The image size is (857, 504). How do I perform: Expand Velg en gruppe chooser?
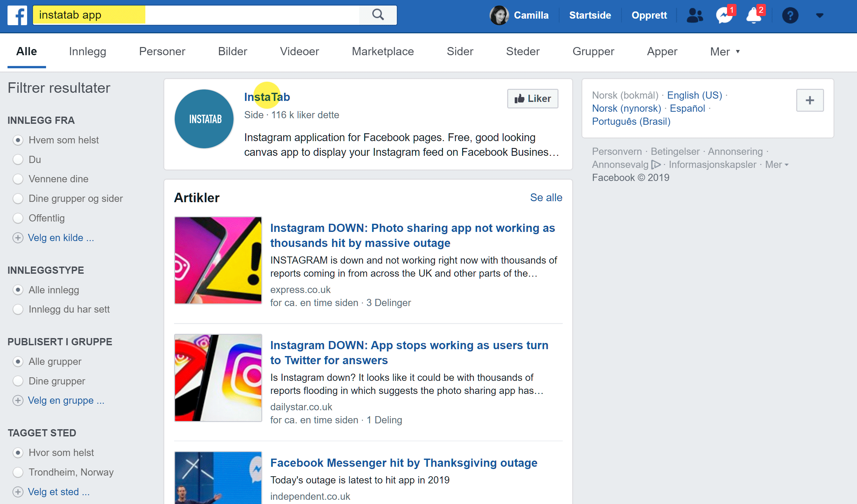pyautogui.click(x=66, y=400)
